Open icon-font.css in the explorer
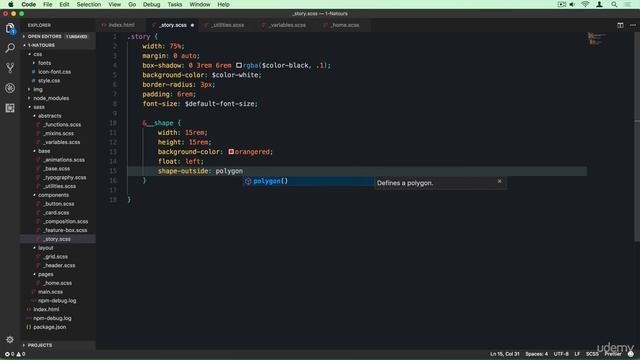 coord(54,72)
